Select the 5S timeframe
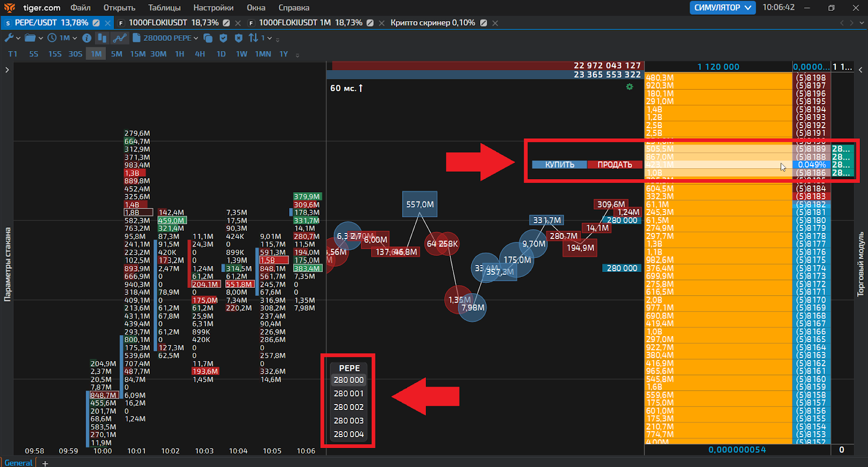The height and width of the screenshot is (467, 868). coord(34,54)
